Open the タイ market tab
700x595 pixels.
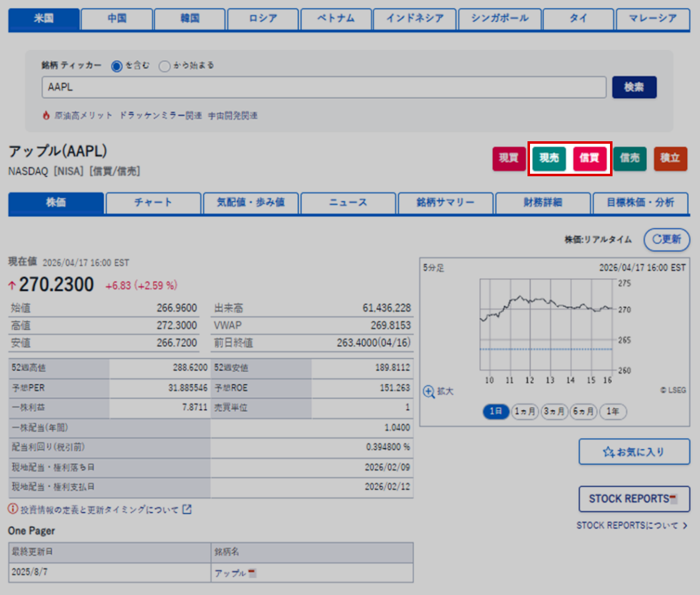(x=578, y=19)
